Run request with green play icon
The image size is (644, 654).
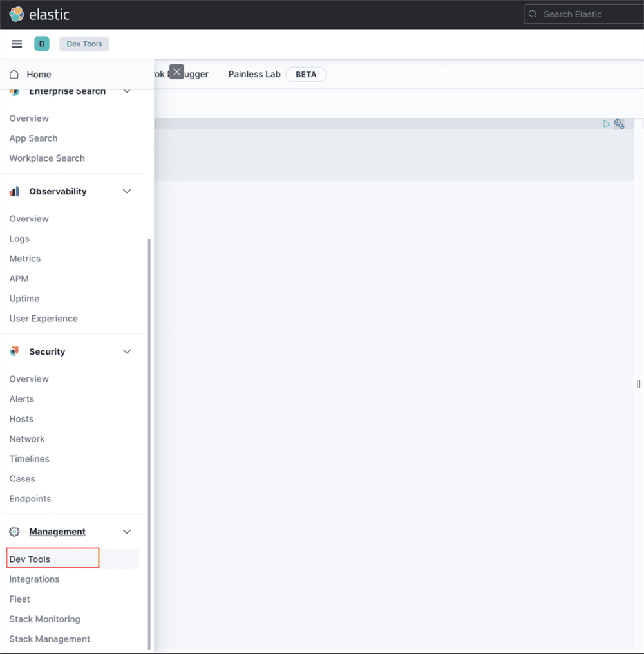click(x=607, y=124)
